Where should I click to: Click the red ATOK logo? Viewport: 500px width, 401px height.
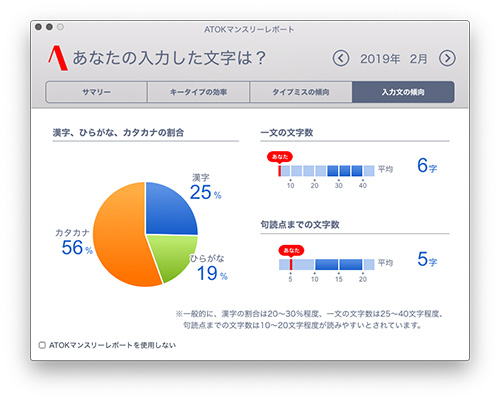[x=58, y=58]
